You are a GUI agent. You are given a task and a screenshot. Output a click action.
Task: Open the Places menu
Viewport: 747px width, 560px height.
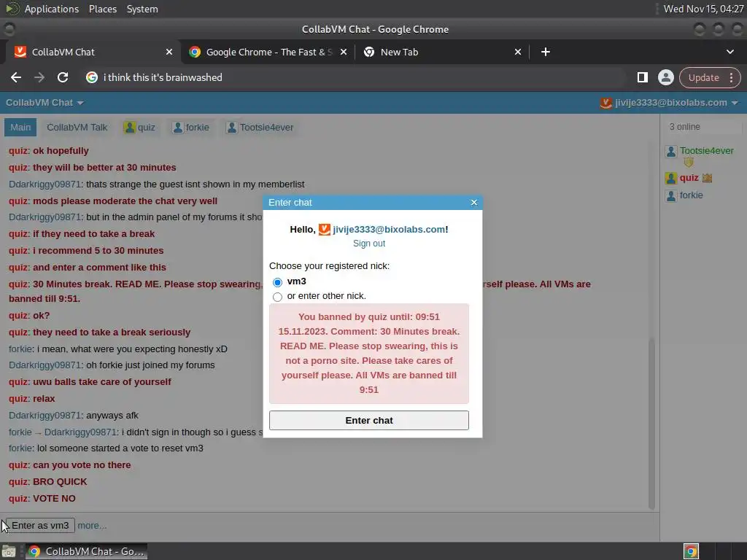[102, 9]
